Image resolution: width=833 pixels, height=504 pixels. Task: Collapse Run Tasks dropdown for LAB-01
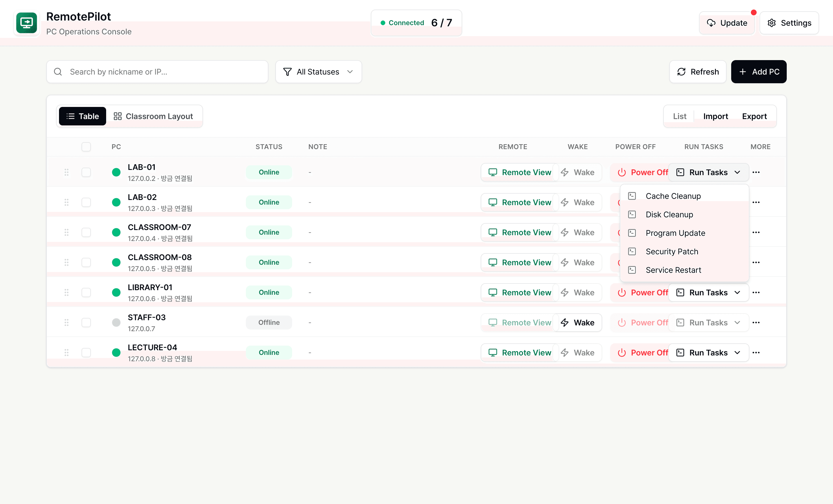point(709,172)
